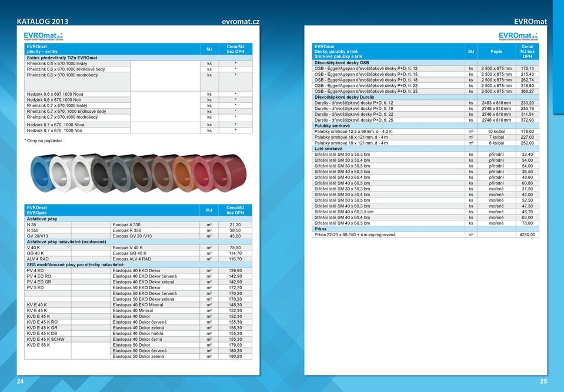Click the 'Popis' column header

point(496,51)
